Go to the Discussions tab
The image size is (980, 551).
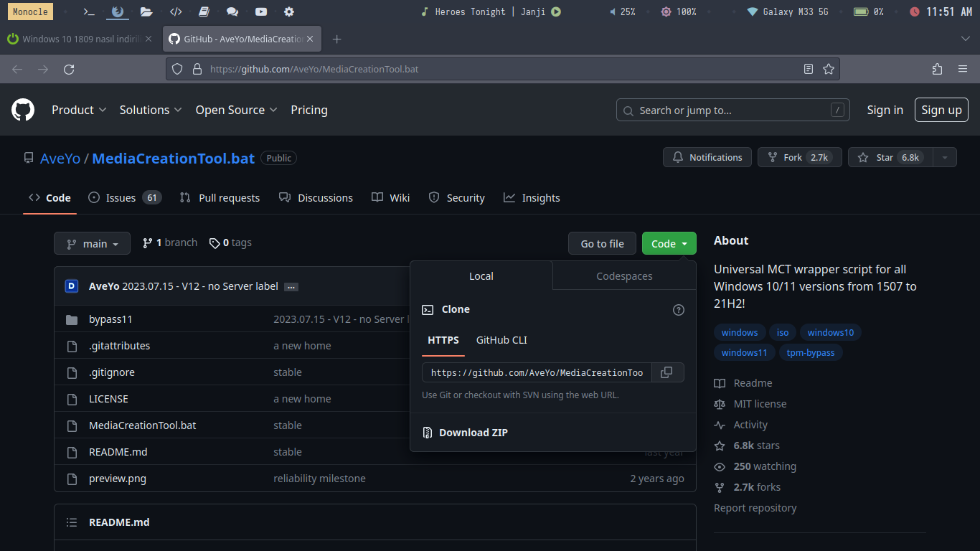pos(316,198)
